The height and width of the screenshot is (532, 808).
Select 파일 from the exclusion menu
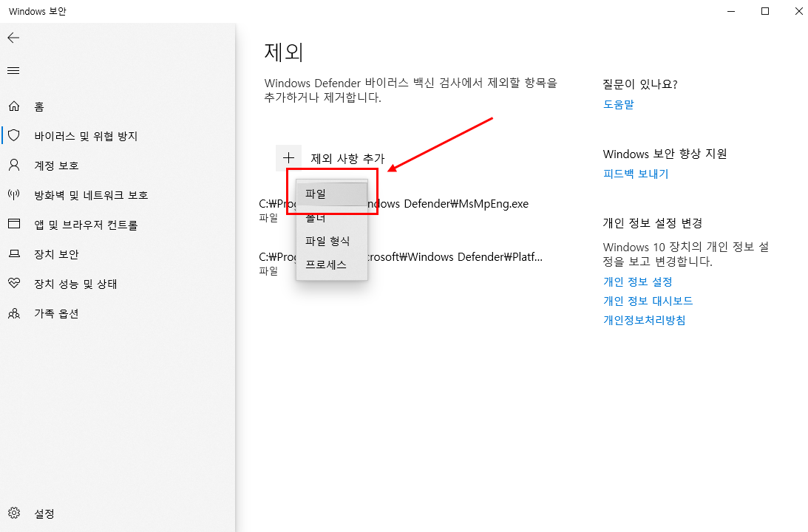point(332,194)
